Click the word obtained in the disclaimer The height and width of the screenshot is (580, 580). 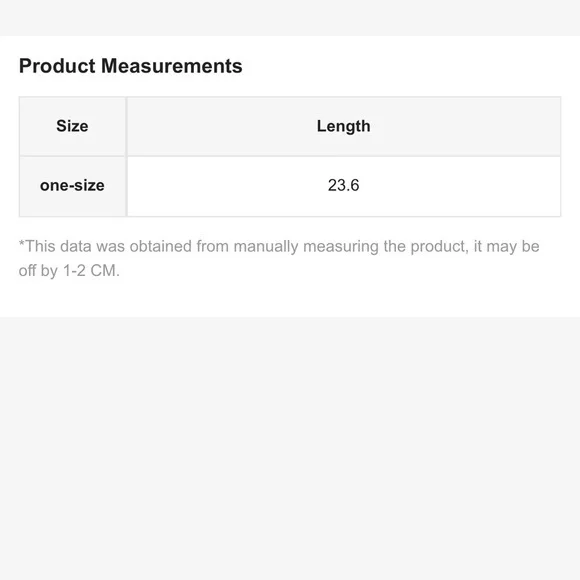pyautogui.click(x=161, y=246)
